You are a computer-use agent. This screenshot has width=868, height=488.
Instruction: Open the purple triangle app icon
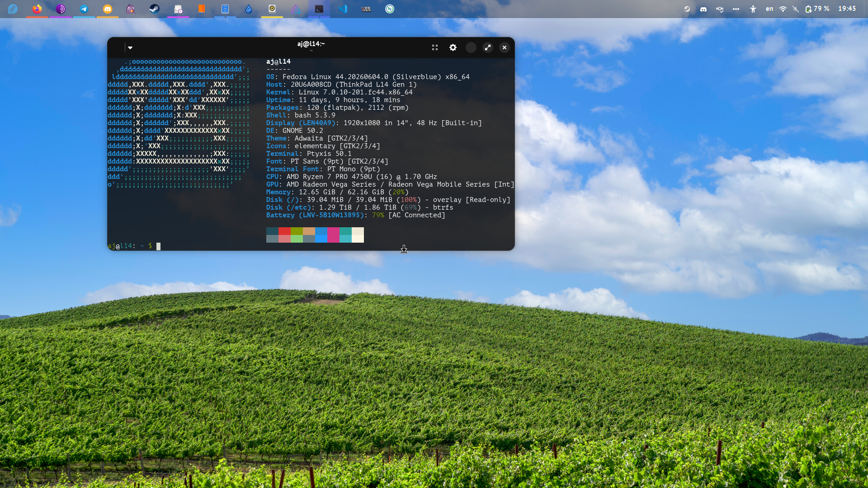click(296, 9)
